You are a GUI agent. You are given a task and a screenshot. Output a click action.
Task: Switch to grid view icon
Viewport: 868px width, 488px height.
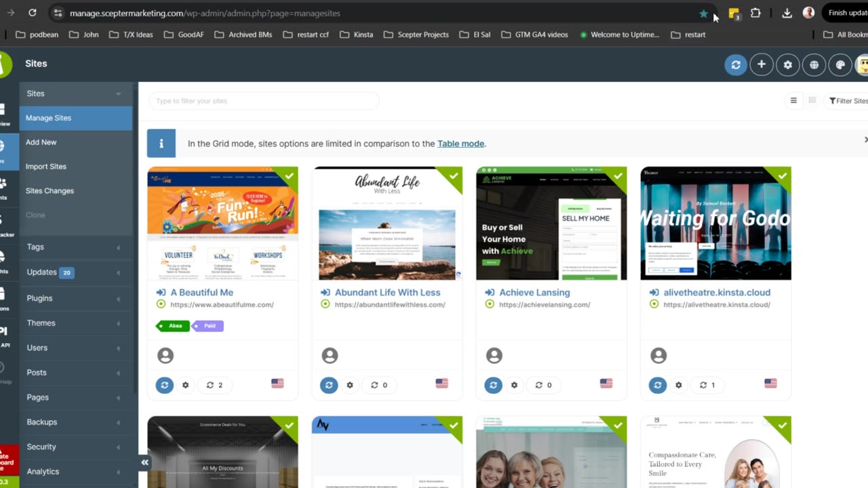(x=812, y=101)
